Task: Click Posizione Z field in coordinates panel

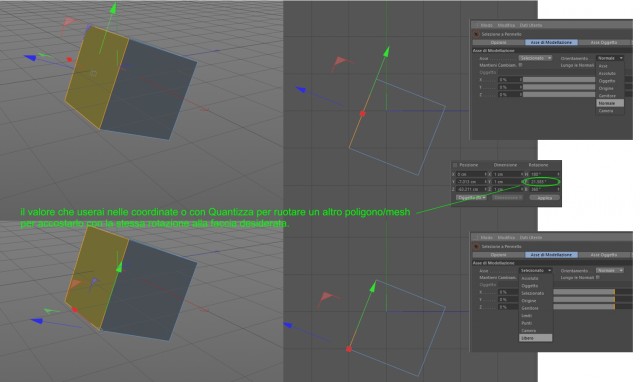Action: pyautogui.click(x=471, y=189)
